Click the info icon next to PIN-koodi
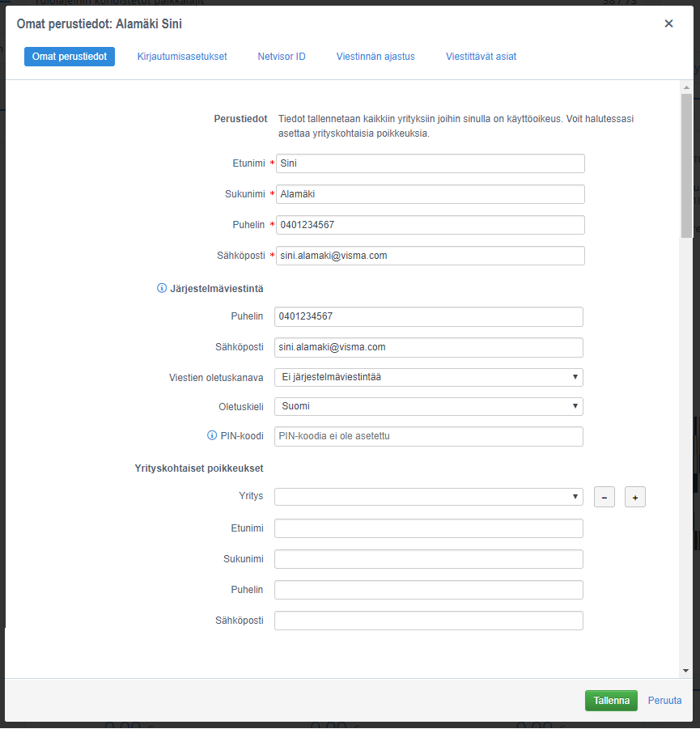The height and width of the screenshot is (729, 700). (211, 436)
